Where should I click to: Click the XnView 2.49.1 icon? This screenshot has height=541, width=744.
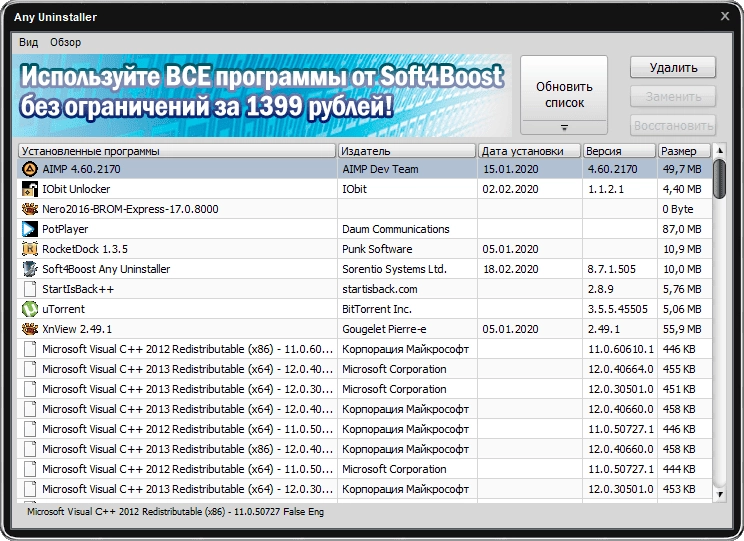[x=30, y=329]
